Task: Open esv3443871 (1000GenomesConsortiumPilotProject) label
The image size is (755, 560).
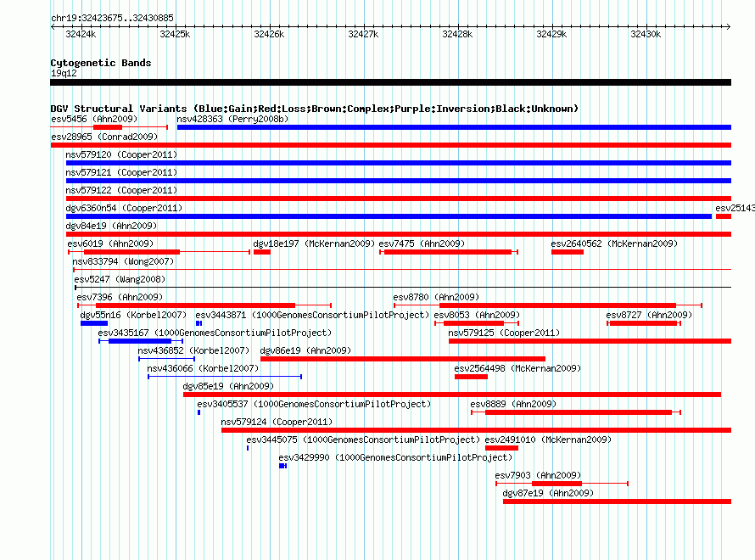Action: tap(312, 315)
